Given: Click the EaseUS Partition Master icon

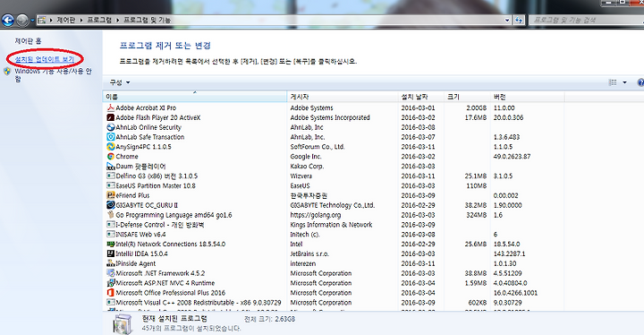Looking at the screenshot, I should tap(111, 185).
